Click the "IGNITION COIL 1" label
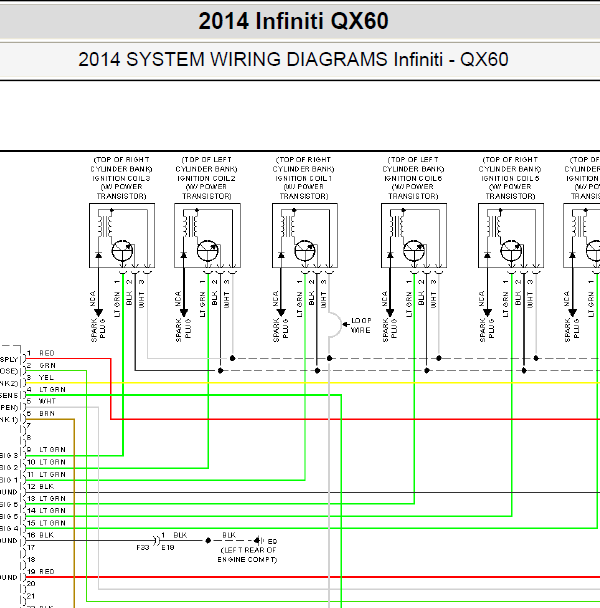The height and width of the screenshot is (608, 600). coord(304,178)
